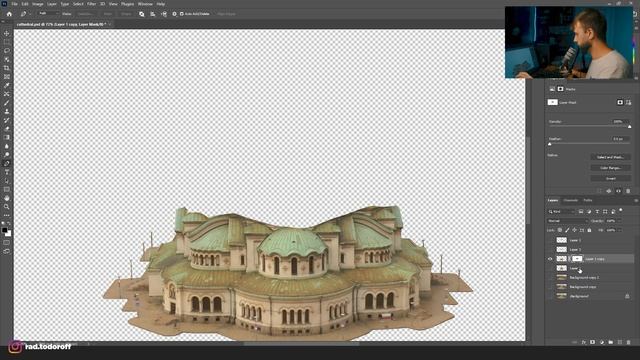Open the pen tool settings gear

tap(174, 14)
